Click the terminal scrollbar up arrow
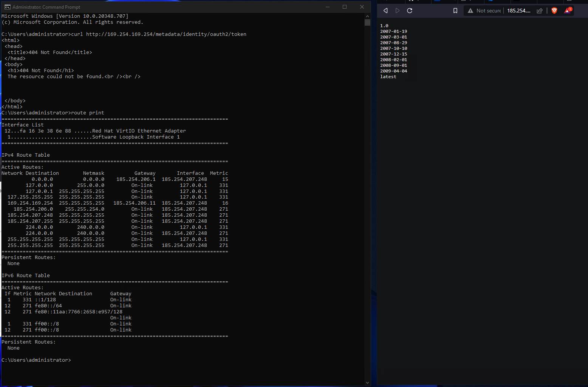588x387 pixels. (x=367, y=16)
